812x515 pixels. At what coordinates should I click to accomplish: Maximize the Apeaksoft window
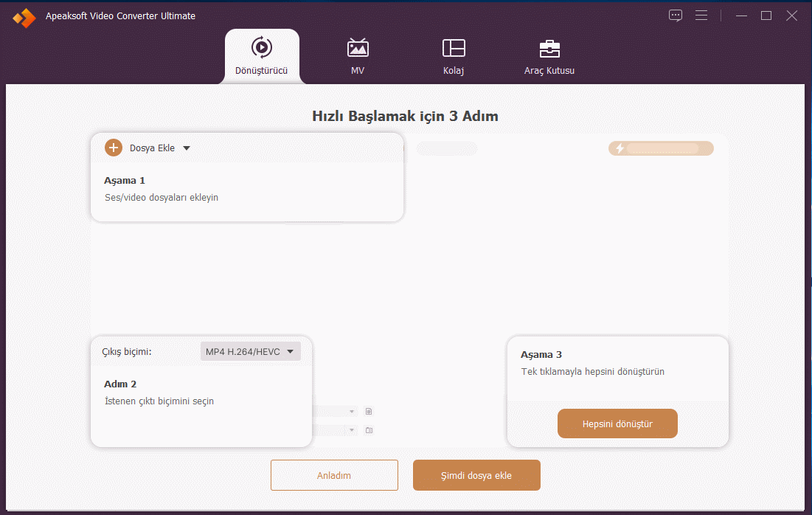[766, 15]
